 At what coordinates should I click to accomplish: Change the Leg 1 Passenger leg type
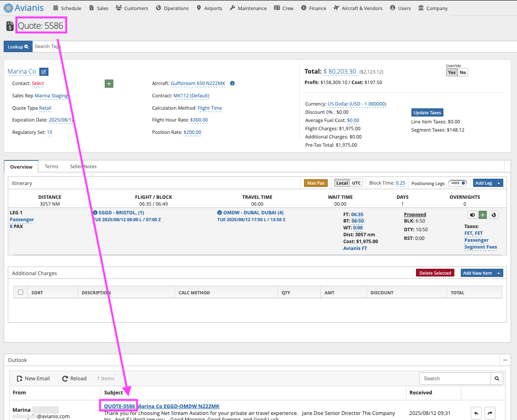(x=22, y=219)
